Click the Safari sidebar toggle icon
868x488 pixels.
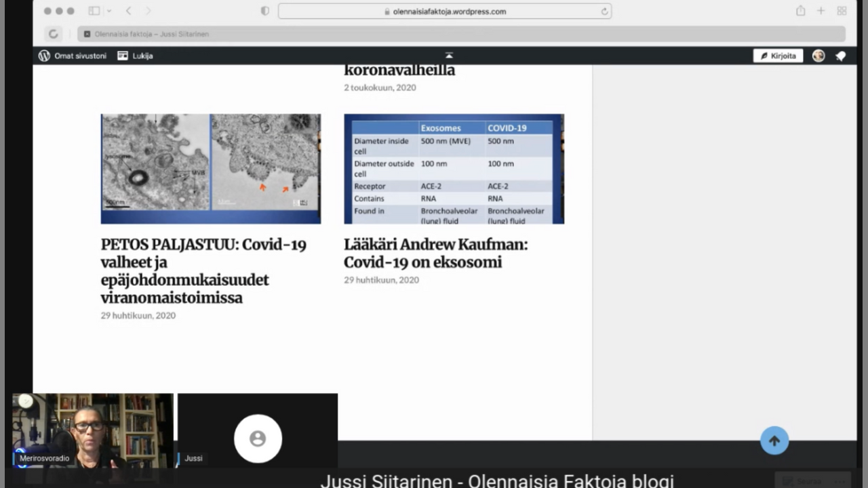click(x=94, y=11)
